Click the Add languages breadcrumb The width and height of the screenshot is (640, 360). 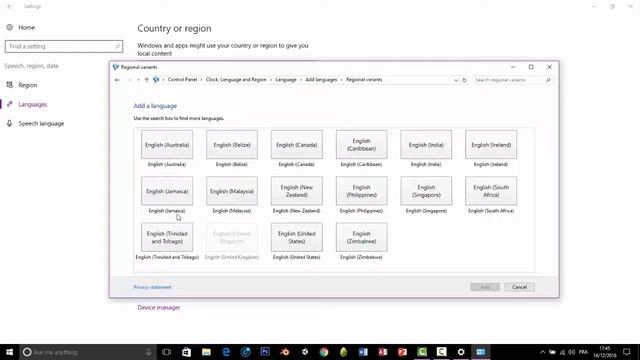321,80
